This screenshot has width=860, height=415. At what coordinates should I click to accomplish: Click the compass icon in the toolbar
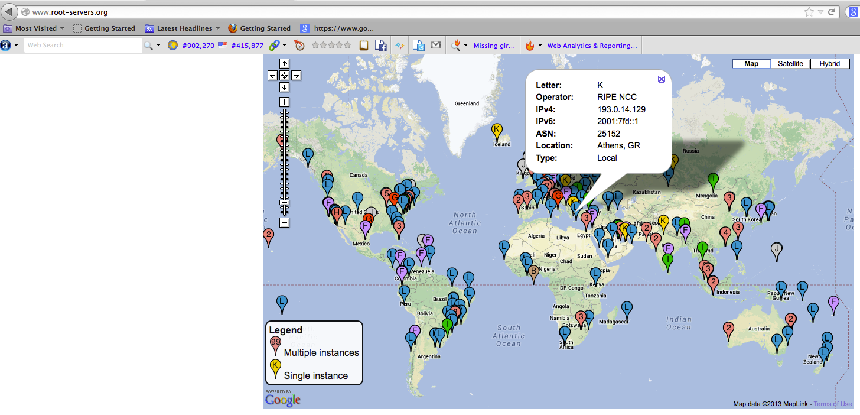click(x=299, y=46)
